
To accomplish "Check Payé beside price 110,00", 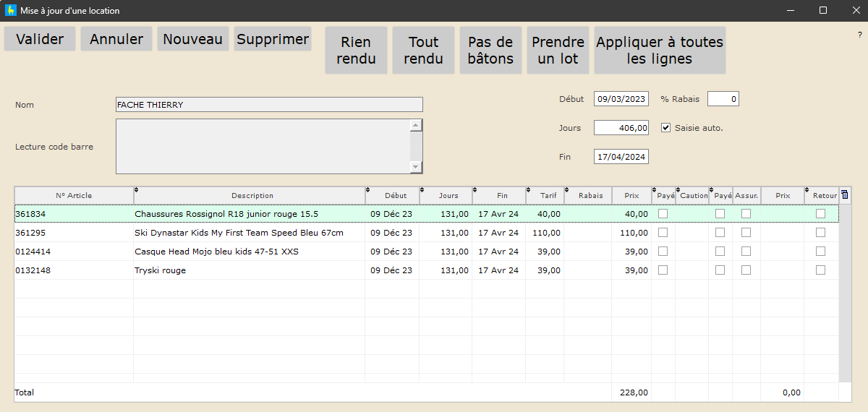I will point(663,233).
